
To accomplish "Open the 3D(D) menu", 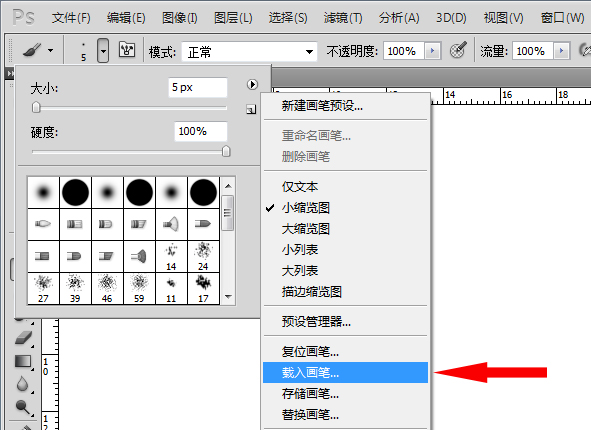I will (x=451, y=18).
